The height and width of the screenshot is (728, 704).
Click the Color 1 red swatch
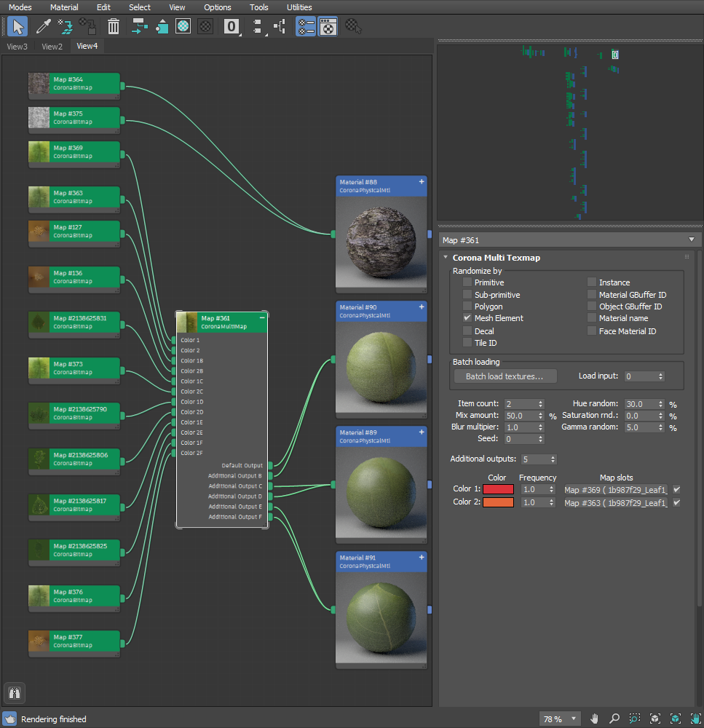coord(498,489)
